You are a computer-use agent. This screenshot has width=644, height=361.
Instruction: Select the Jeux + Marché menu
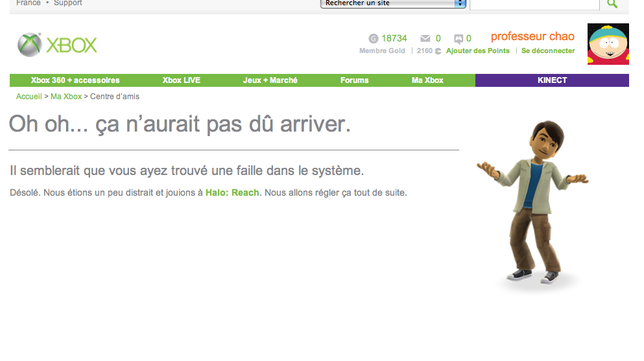point(270,80)
